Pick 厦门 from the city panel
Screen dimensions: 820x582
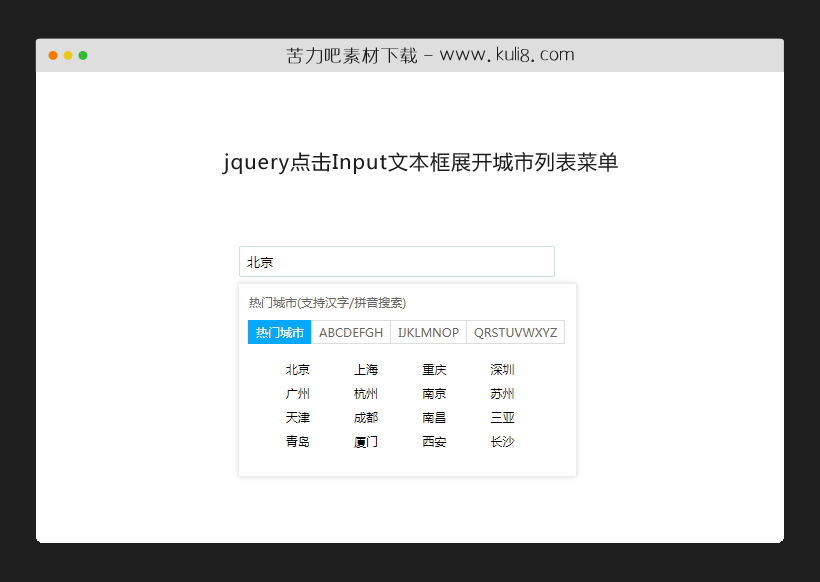point(365,441)
